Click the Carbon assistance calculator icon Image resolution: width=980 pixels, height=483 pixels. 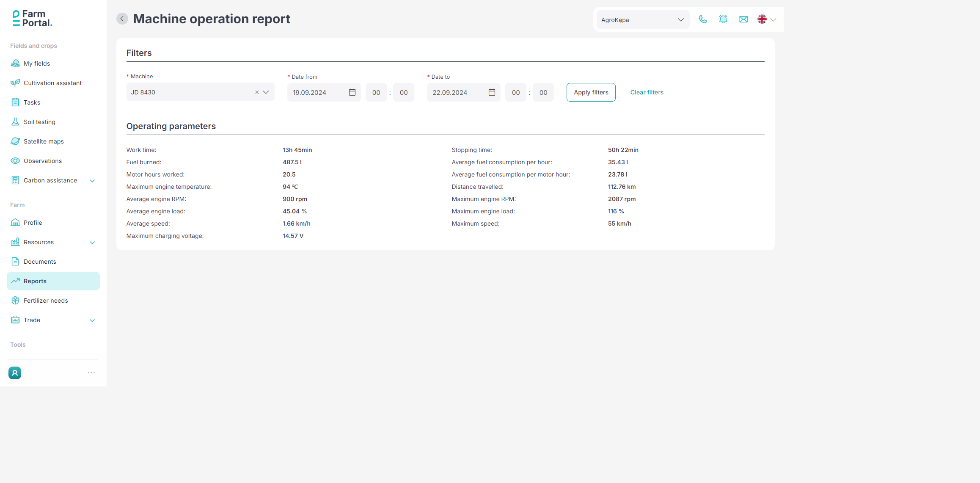15,180
